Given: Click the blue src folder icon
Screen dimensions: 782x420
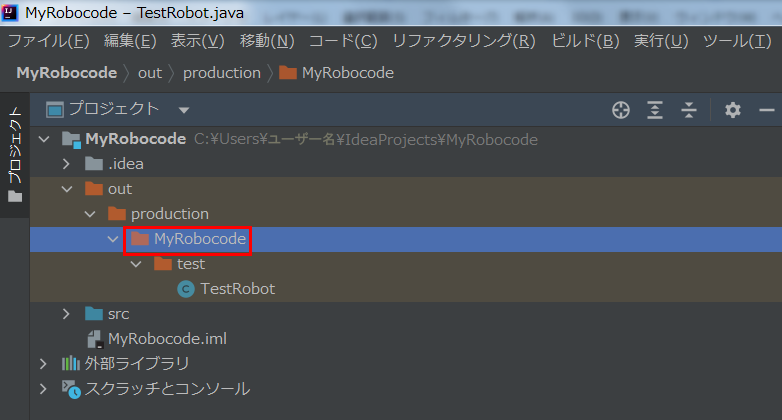Looking at the screenshot, I should pyautogui.click(x=94, y=313).
